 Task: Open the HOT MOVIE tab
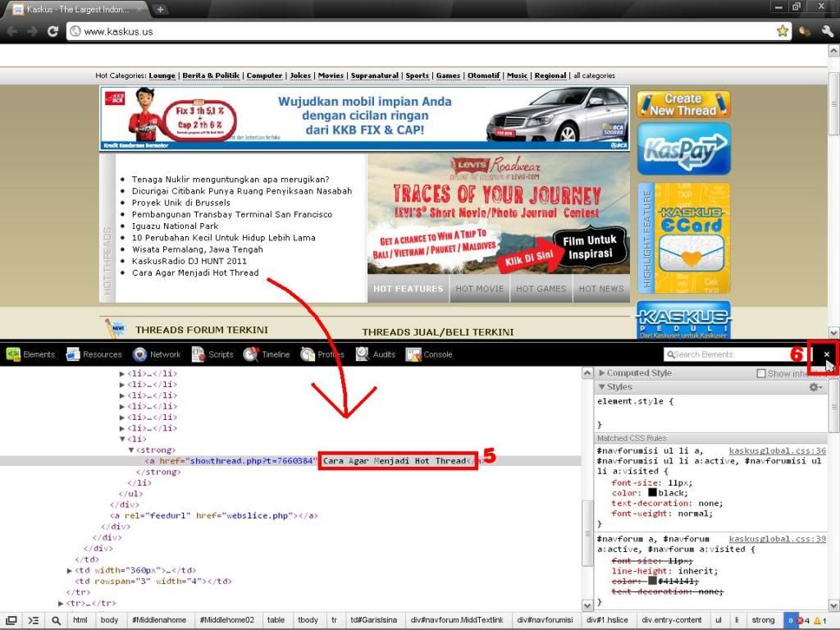coord(479,289)
